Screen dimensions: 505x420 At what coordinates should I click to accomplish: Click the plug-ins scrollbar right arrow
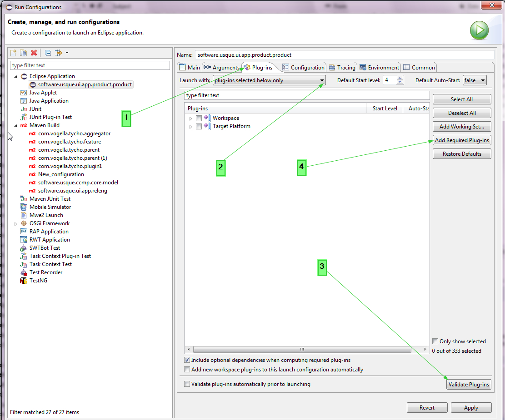(425, 349)
